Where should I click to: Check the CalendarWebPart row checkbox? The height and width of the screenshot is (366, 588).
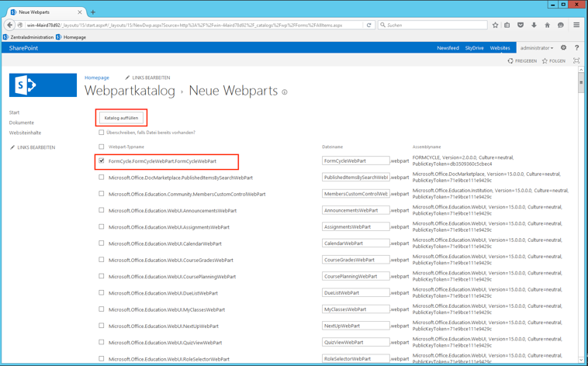101,243
